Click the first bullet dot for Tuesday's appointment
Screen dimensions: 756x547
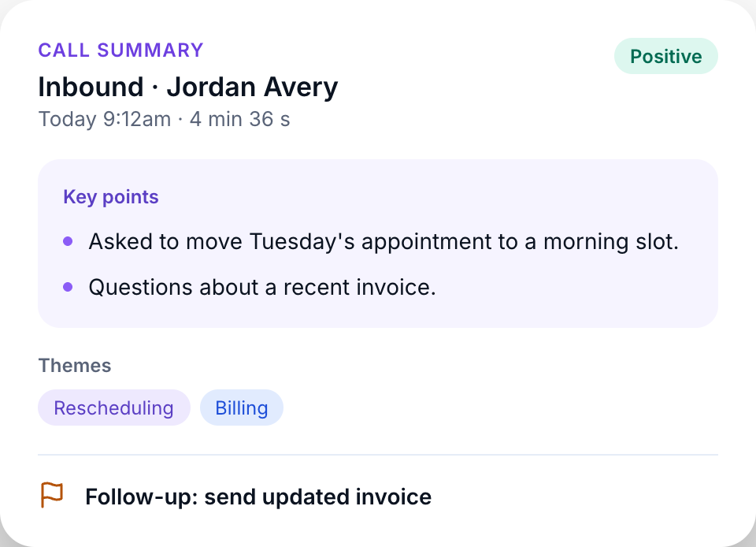[x=68, y=241]
